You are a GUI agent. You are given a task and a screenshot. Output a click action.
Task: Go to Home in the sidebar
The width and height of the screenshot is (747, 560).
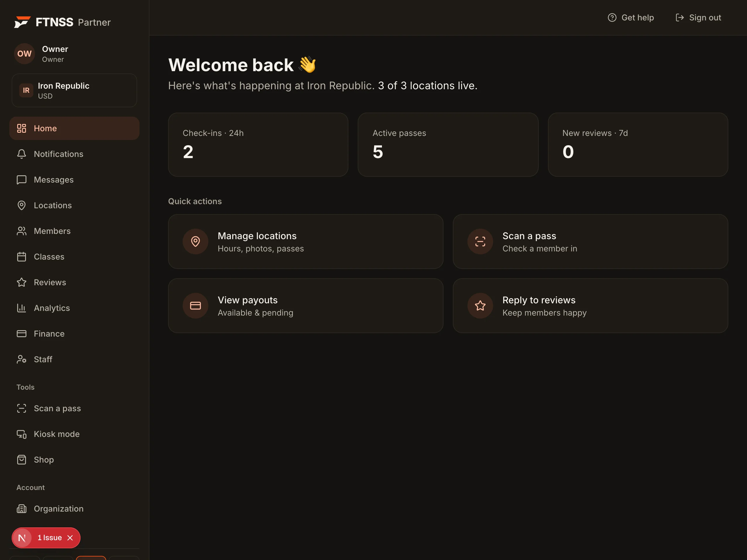[x=74, y=128]
